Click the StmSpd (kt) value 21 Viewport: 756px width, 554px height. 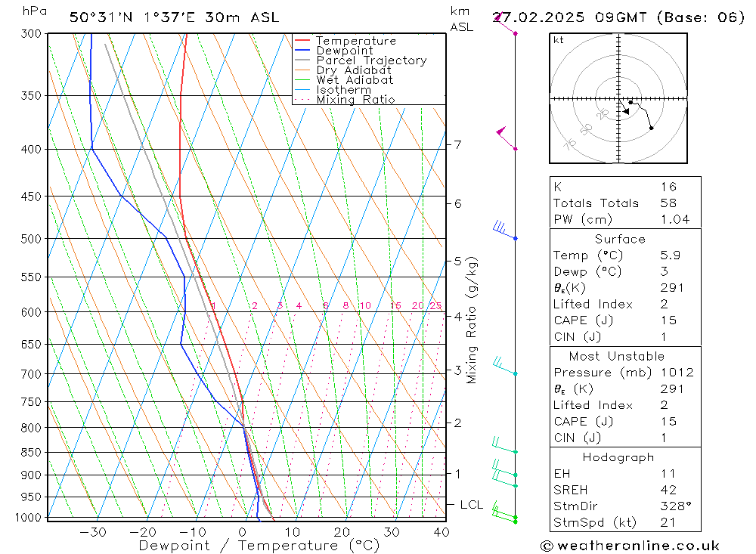668,523
